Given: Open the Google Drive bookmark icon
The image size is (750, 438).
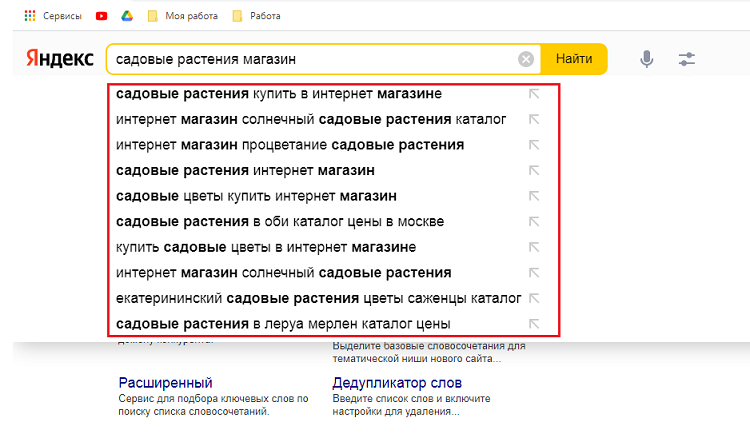Looking at the screenshot, I should pyautogui.click(x=127, y=16).
